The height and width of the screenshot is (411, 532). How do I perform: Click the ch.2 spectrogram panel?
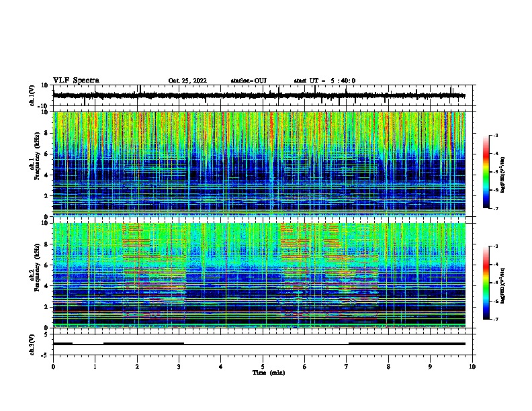(264, 275)
